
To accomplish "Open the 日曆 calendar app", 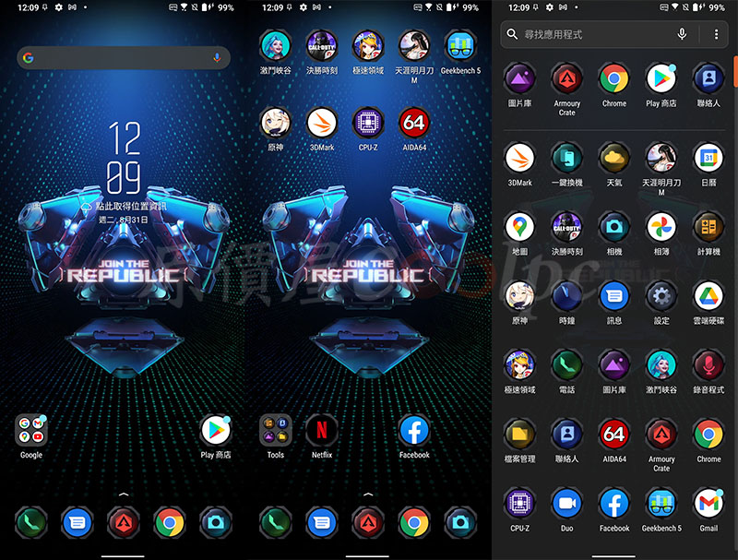I will [708, 158].
